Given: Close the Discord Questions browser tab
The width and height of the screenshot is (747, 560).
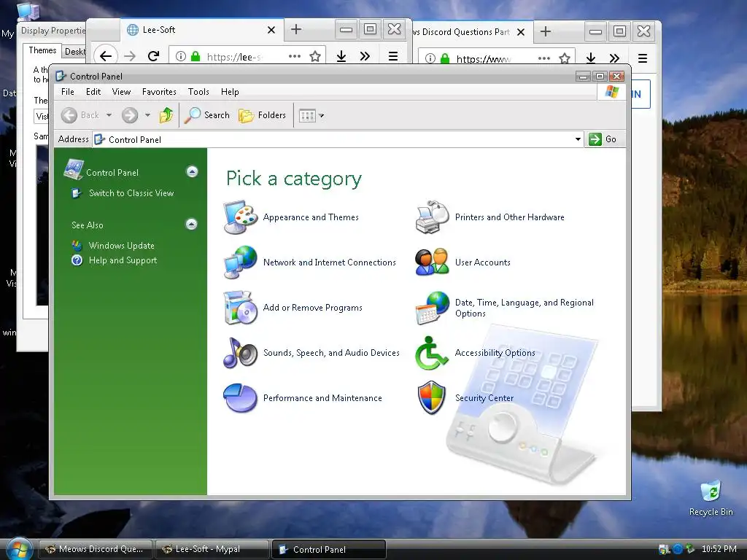Looking at the screenshot, I should click(521, 32).
